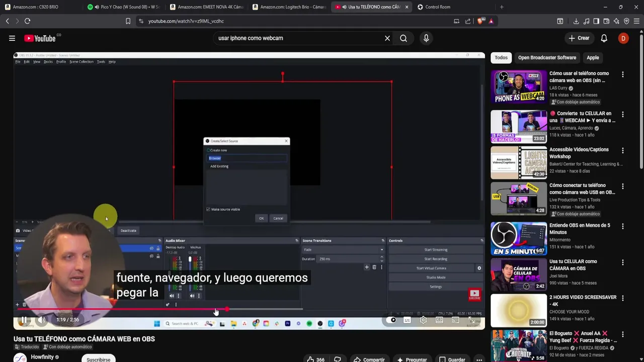
Task: Open options for the LAS Curry video
Action: (x=623, y=74)
